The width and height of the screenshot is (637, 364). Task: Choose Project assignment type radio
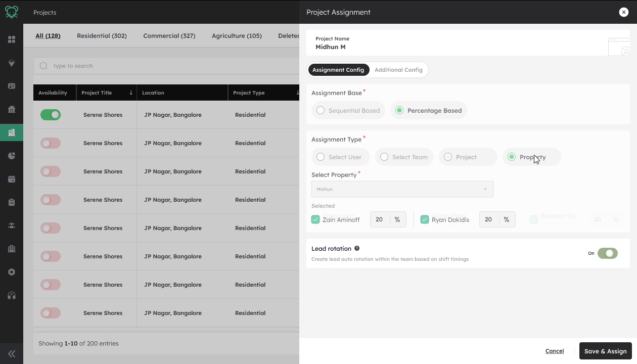tap(468, 157)
